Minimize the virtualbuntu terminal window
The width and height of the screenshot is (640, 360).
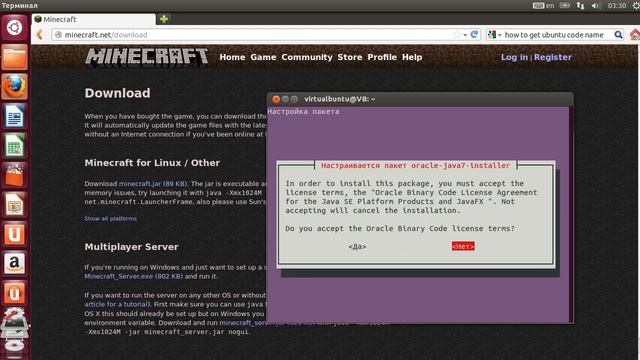click(285, 99)
